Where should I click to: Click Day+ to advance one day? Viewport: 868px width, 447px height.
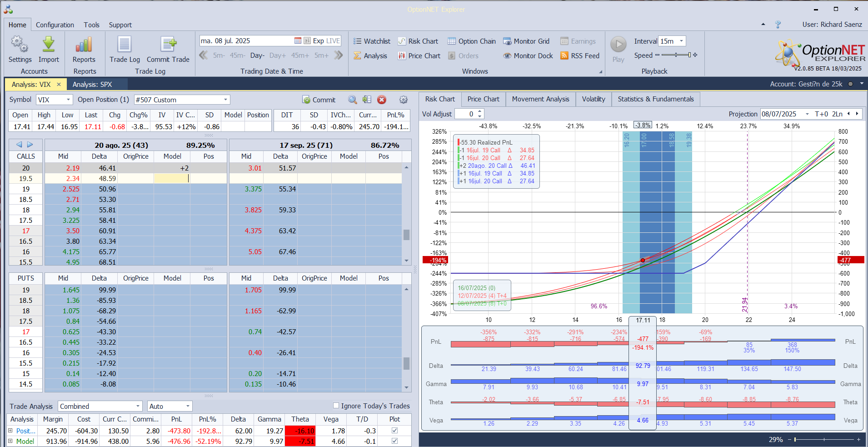coord(278,55)
